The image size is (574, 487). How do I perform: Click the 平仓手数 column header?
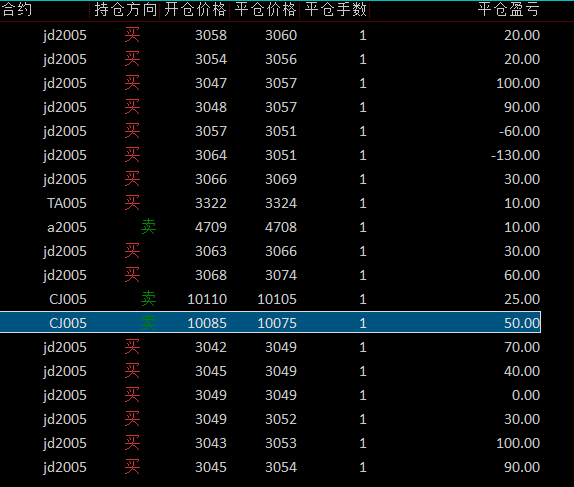335,10
